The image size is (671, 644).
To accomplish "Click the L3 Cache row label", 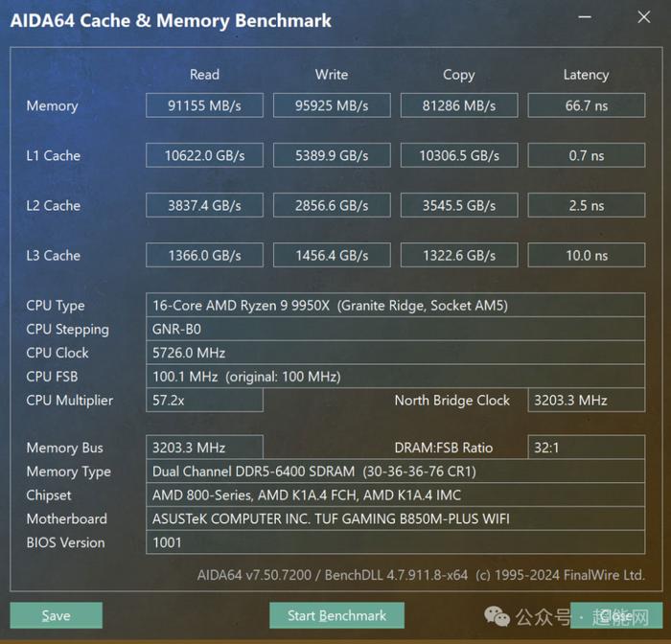I will pyautogui.click(x=53, y=256).
